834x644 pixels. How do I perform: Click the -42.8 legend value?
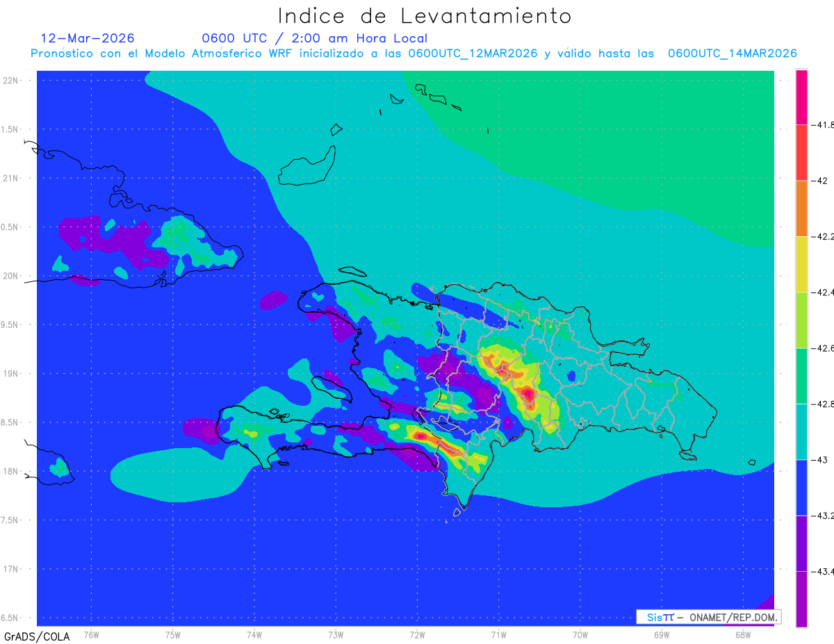tap(824, 404)
